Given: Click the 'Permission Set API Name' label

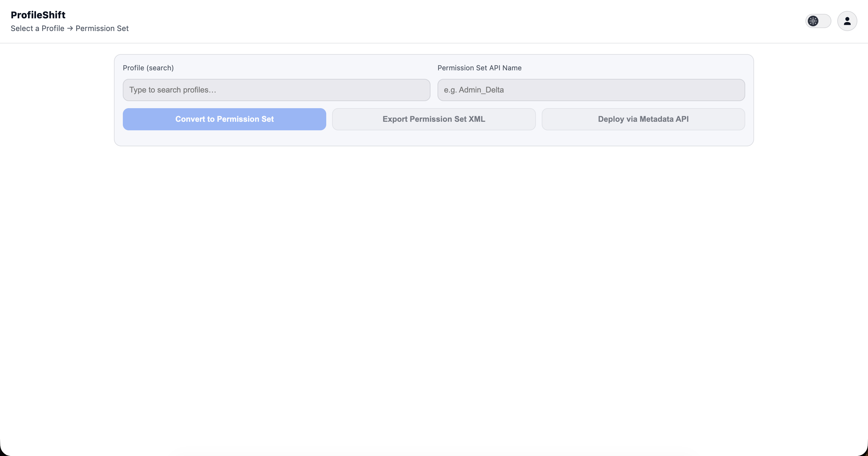Looking at the screenshot, I should pos(479,68).
